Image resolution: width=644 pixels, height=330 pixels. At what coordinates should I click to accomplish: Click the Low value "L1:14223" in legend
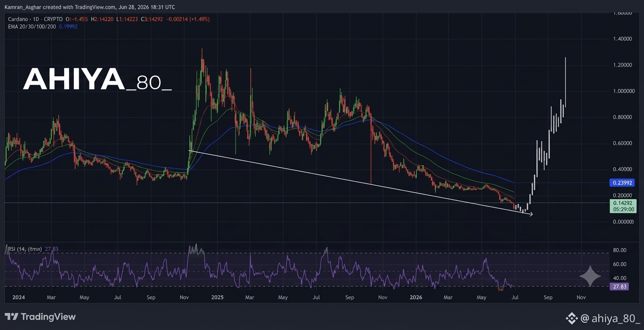tap(127, 19)
